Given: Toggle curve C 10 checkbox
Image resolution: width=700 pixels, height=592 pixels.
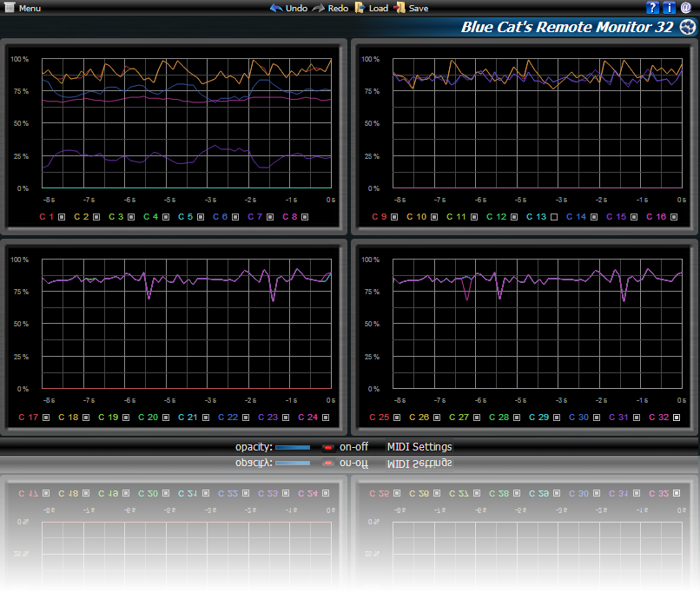Looking at the screenshot, I should 434,217.
